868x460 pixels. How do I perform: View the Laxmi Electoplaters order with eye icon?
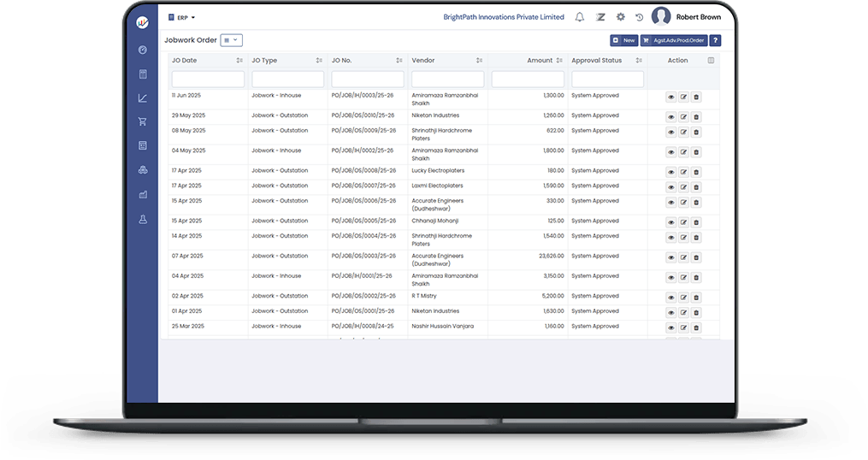click(671, 186)
